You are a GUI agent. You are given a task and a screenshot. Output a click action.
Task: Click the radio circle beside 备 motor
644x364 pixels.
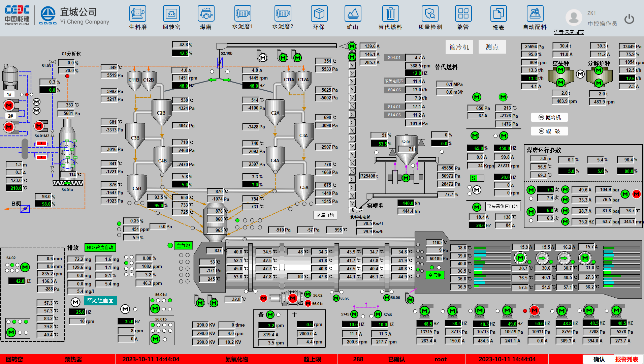click(279, 315)
